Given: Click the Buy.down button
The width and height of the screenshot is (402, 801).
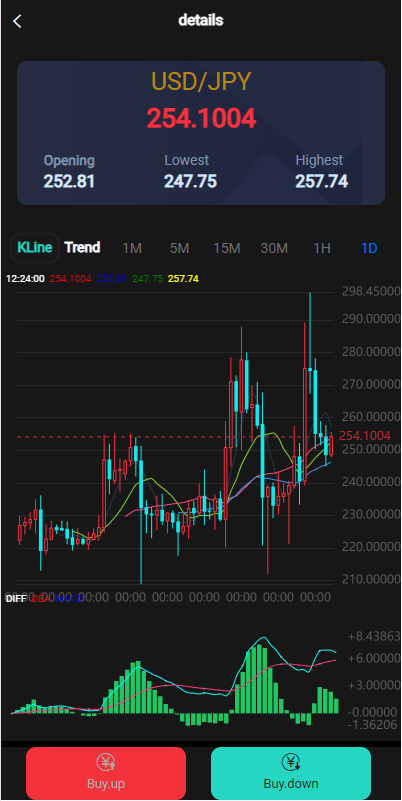Looking at the screenshot, I should (x=291, y=773).
